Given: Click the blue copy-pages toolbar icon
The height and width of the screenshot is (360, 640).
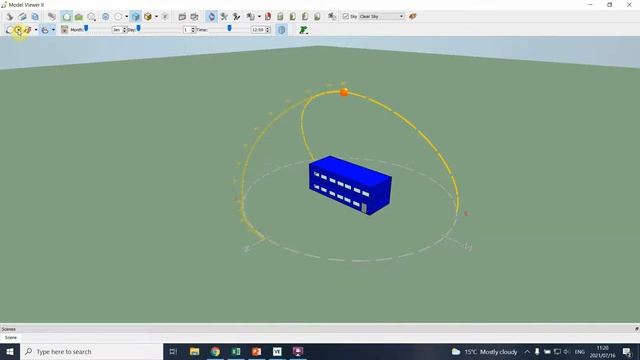Looking at the screenshot, I should 35,17.
